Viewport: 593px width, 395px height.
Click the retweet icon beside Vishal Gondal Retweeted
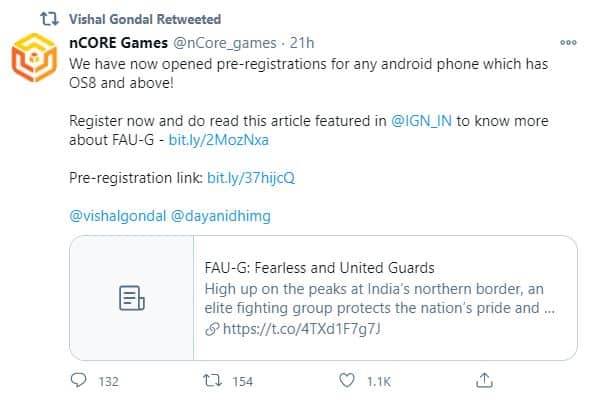[50, 19]
